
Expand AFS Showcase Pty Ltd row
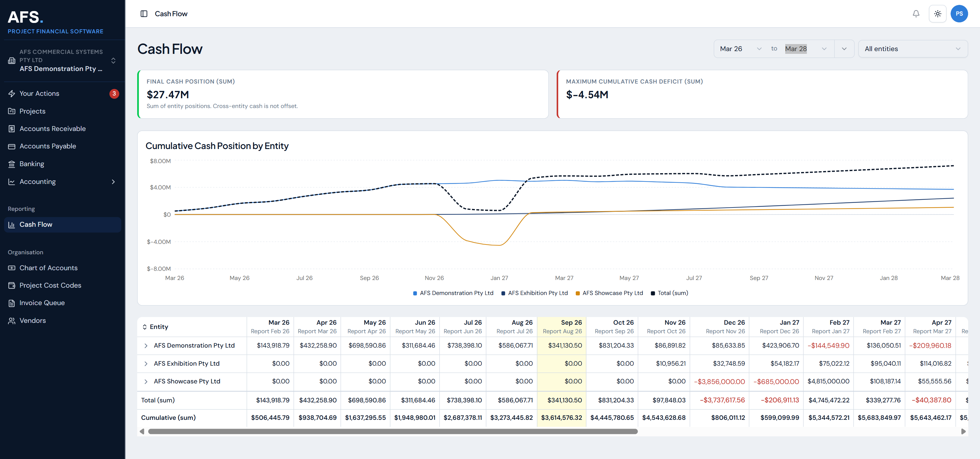(x=146, y=382)
